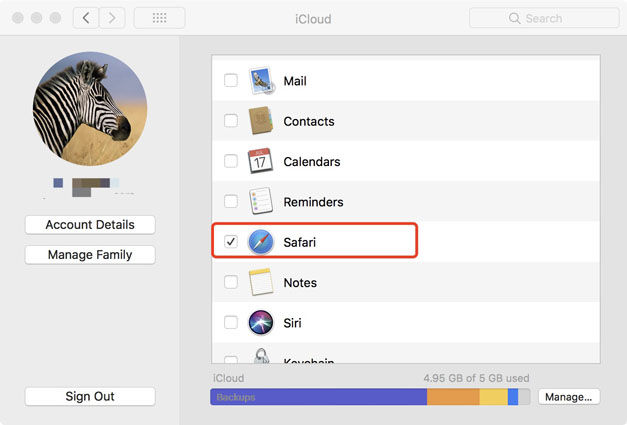This screenshot has width=627, height=425.
Task: Click the small blue storage bar segment
Action: coord(513,397)
